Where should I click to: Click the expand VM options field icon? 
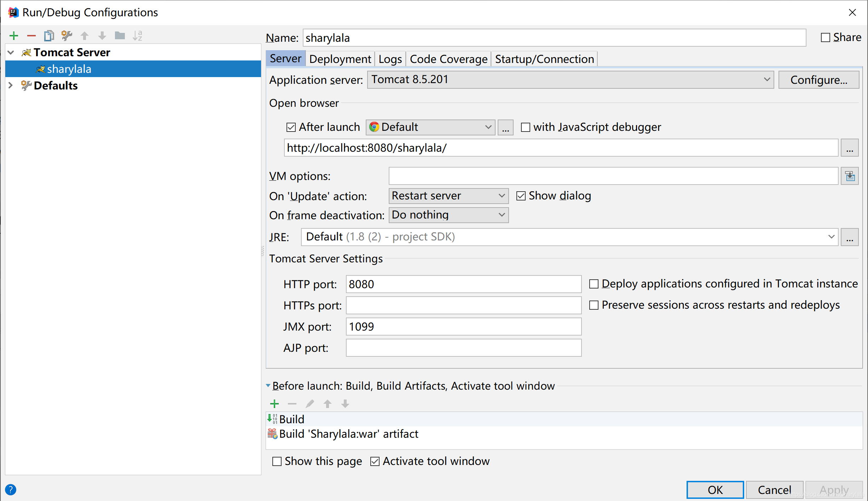coord(850,176)
